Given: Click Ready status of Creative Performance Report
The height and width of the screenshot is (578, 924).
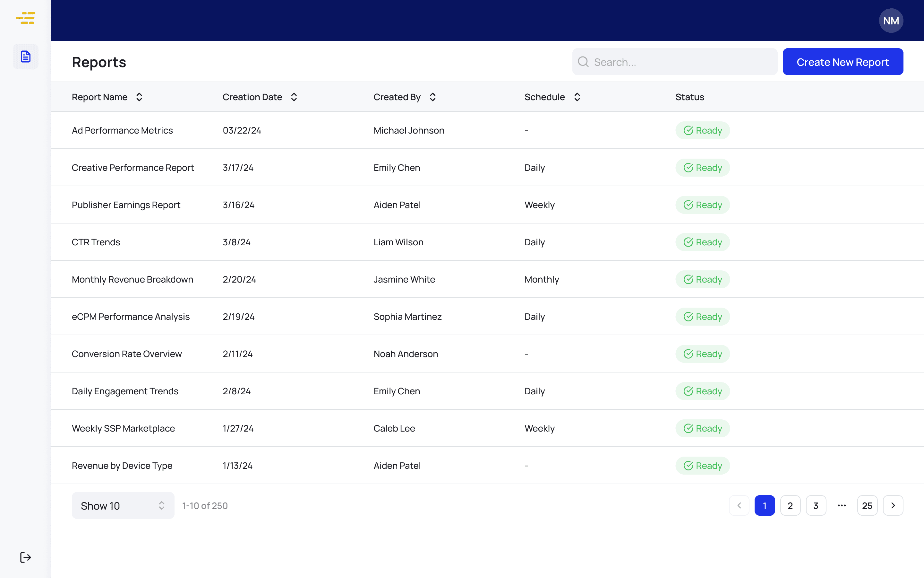Looking at the screenshot, I should pos(703,167).
